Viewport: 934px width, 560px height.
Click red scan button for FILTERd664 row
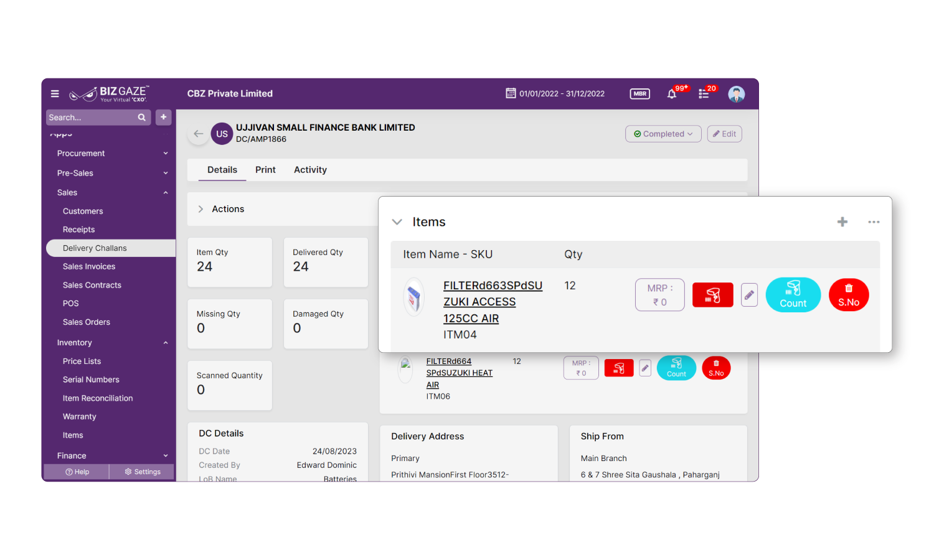click(619, 368)
